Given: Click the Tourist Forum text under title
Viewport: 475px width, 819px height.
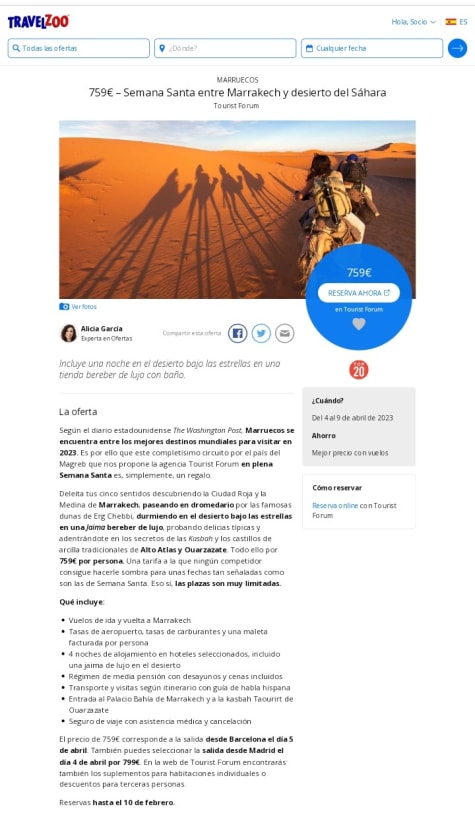Looking at the screenshot, I should (x=236, y=106).
